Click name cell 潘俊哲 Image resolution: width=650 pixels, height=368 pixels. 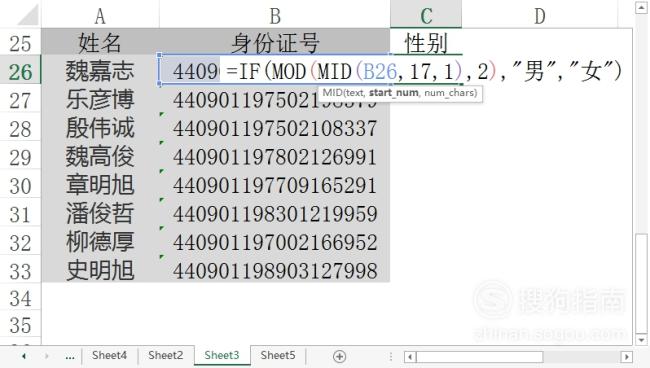tap(100, 213)
